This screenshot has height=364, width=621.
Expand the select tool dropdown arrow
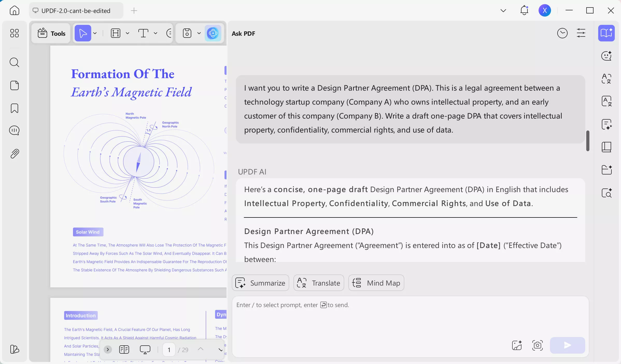click(95, 33)
